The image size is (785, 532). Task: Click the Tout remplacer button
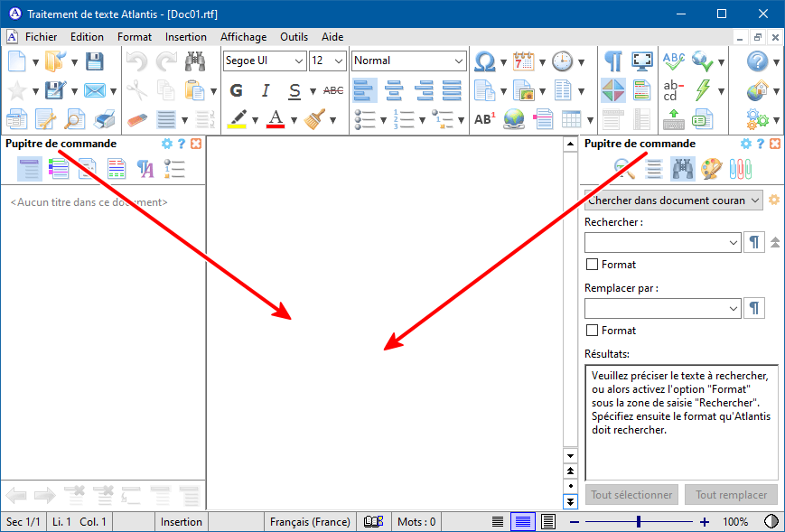click(x=732, y=494)
